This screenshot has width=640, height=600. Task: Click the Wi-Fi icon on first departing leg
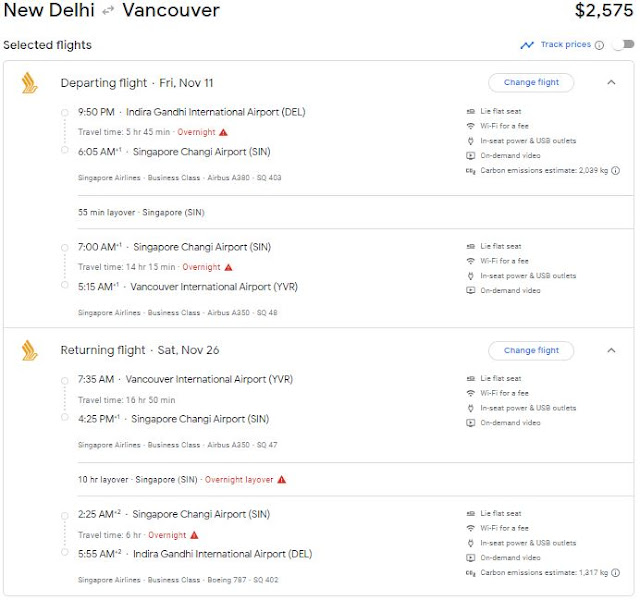coord(471,126)
